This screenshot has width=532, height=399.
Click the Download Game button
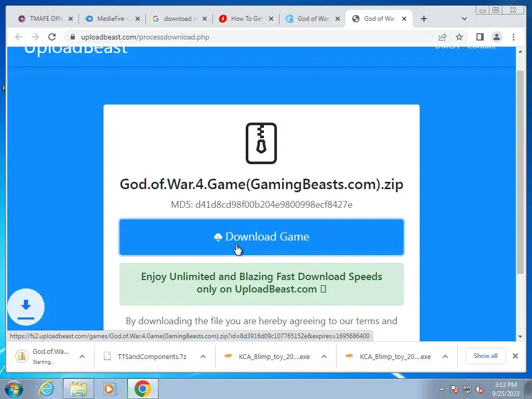[x=261, y=237]
